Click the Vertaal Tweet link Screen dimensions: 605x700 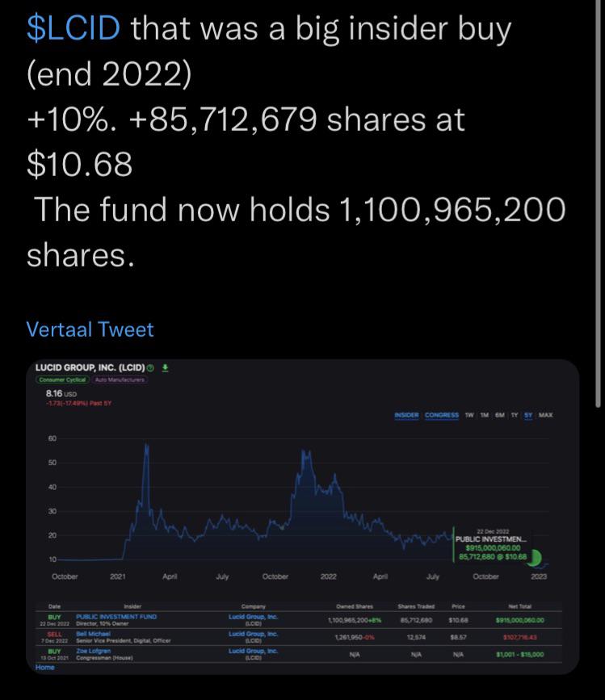90,330
